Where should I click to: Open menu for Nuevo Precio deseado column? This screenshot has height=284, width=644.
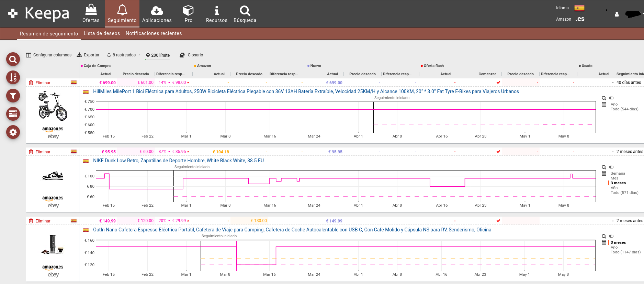[379, 74]
